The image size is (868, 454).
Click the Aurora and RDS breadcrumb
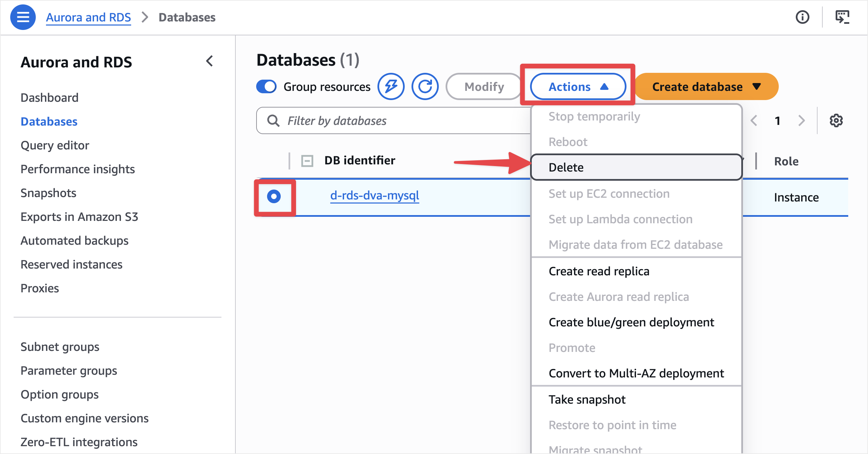point(89,17)
